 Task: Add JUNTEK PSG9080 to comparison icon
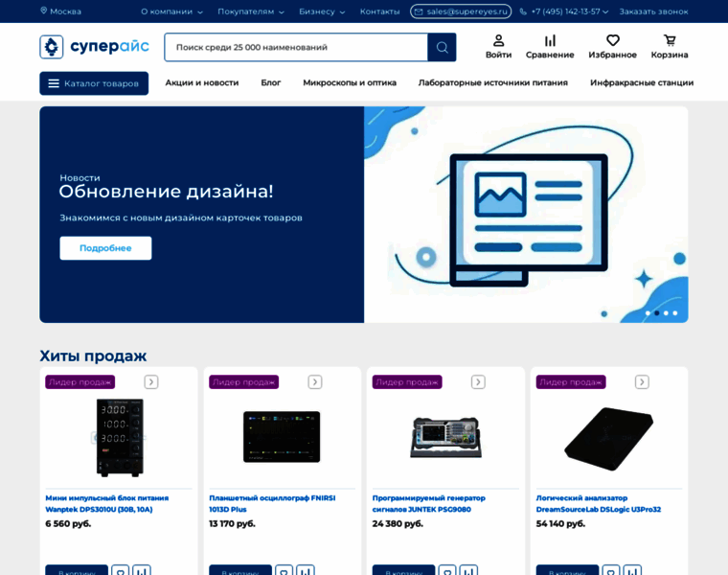click(469, 570)
